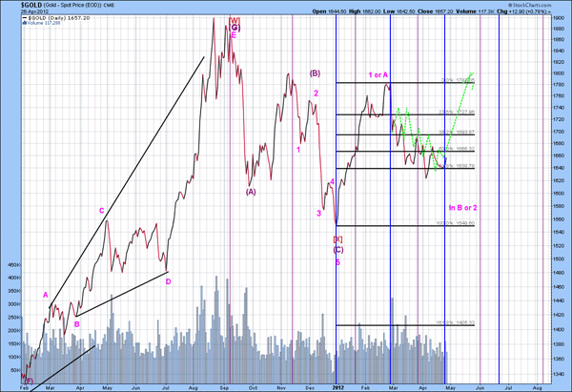Click the 1600 price axis label
Screen dimensions: 572x392
pos(559,194)
